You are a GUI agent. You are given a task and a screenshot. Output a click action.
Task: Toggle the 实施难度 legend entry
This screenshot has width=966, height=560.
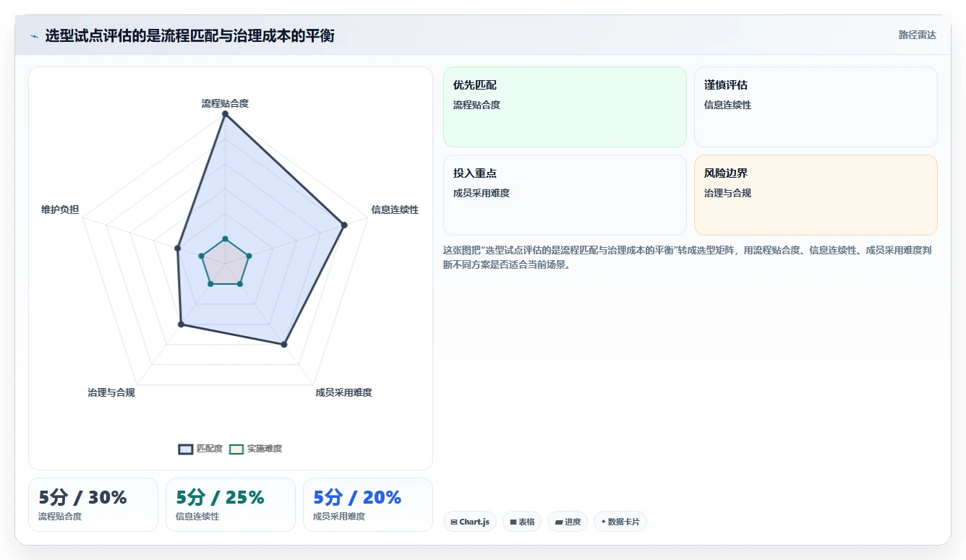tap(256, 449)
